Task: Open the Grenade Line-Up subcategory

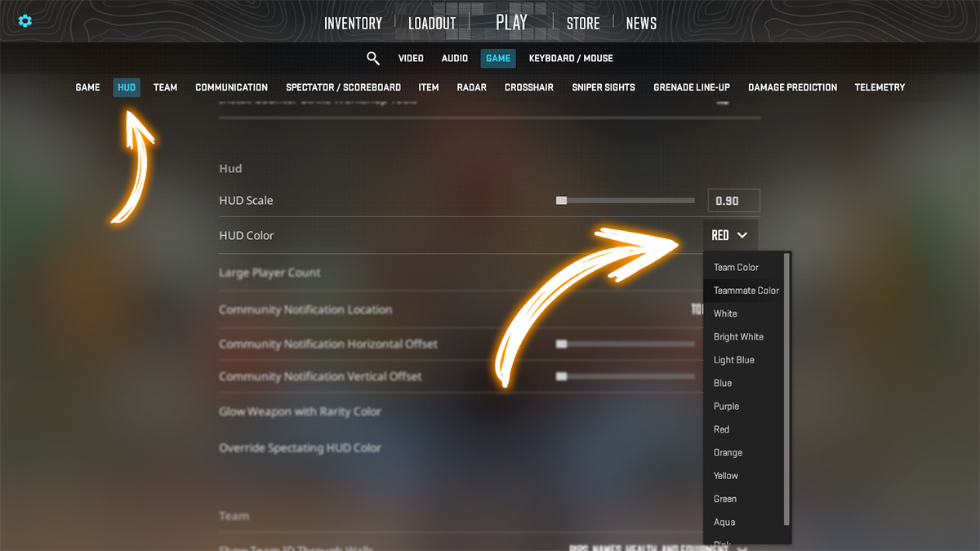Action: click(692, 87)
